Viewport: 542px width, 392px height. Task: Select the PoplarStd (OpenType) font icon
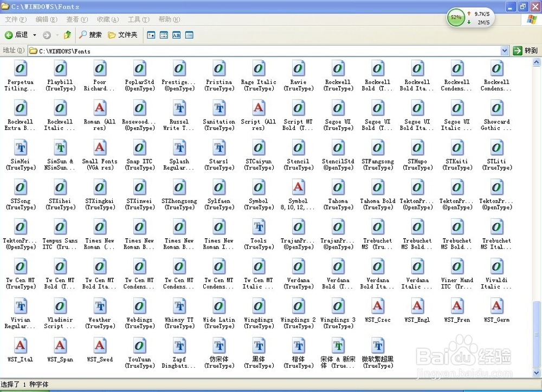click(140, 68)
